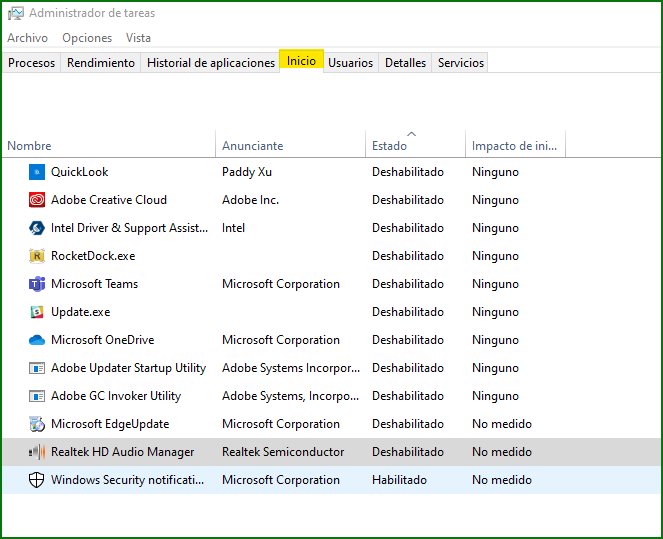663x539 pixels.
Task: Click the QuickLook app icon
Action: (x=37, y=172)
